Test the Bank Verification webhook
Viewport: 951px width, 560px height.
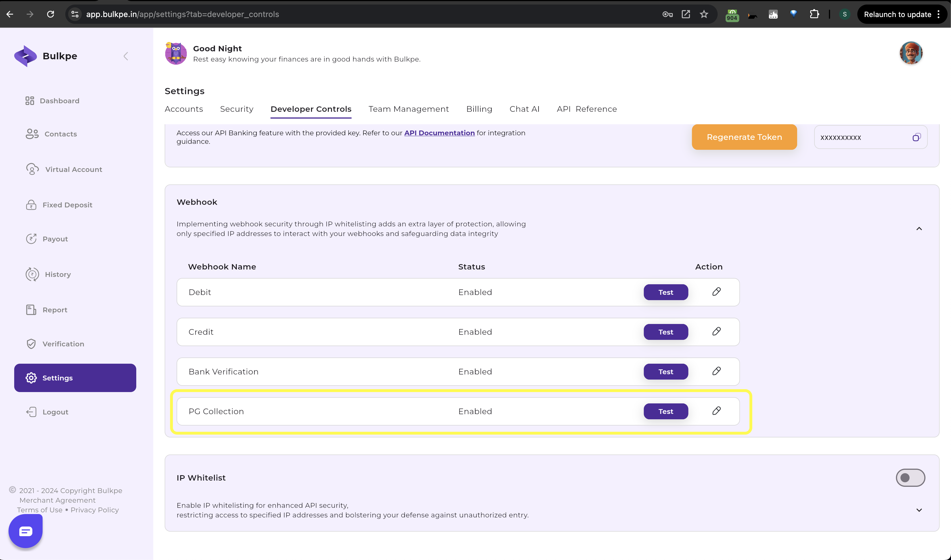(666, 372)
